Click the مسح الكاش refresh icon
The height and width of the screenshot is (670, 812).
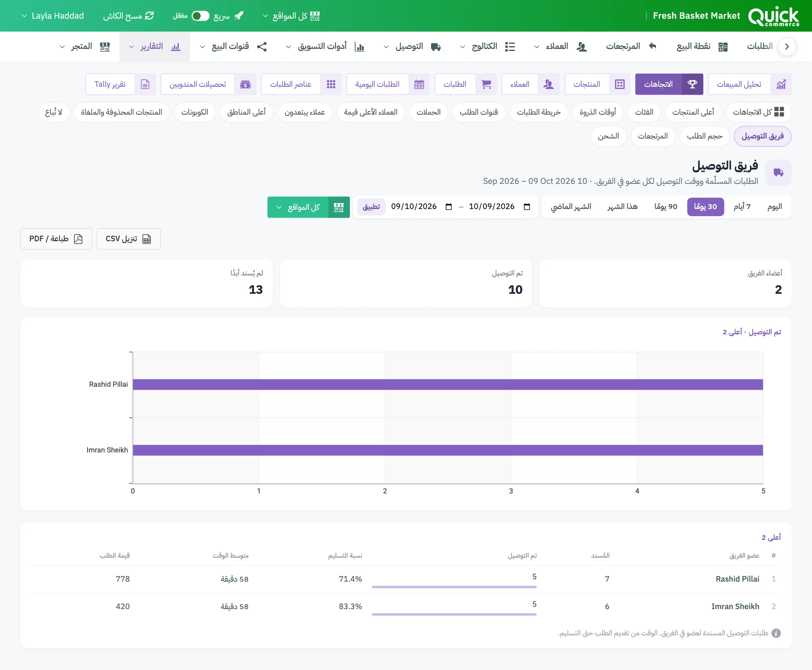pyautogui.click(x=149, y=16)
